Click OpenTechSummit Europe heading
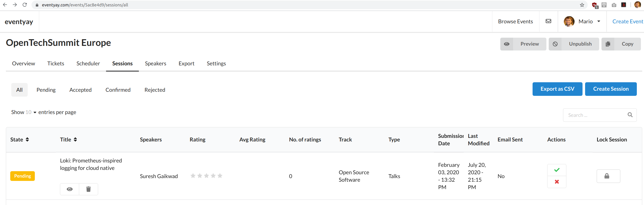The height and width of the screenshot is (205, 644). 58,43
